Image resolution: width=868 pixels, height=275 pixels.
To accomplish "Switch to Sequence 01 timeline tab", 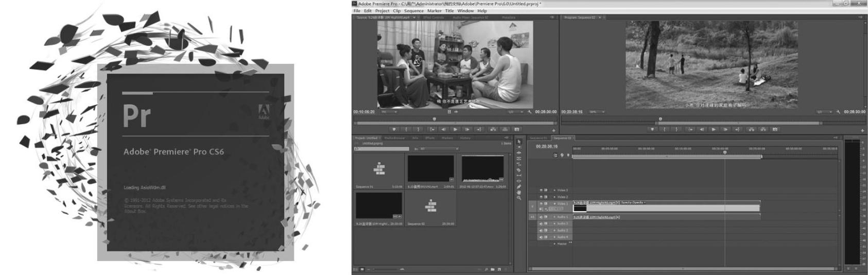I will tap(538, 138).
